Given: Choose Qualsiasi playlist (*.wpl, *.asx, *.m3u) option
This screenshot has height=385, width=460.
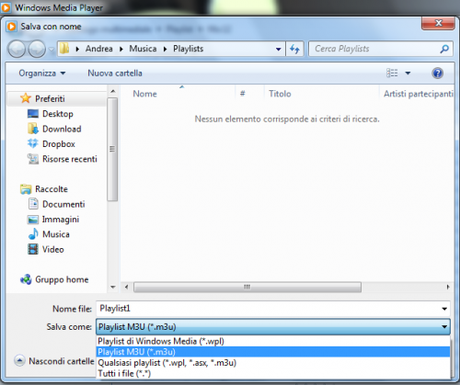Looking at the screenshot, I should 273,363.
